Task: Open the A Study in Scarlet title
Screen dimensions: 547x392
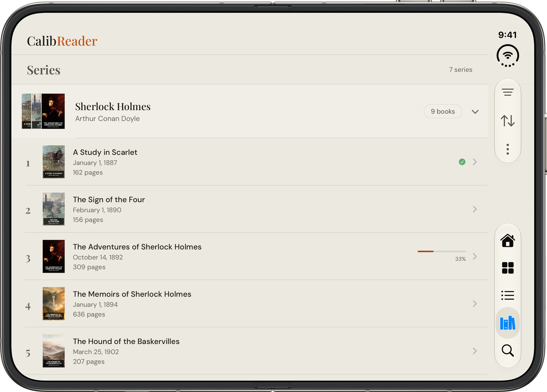Action: (105, 152)
